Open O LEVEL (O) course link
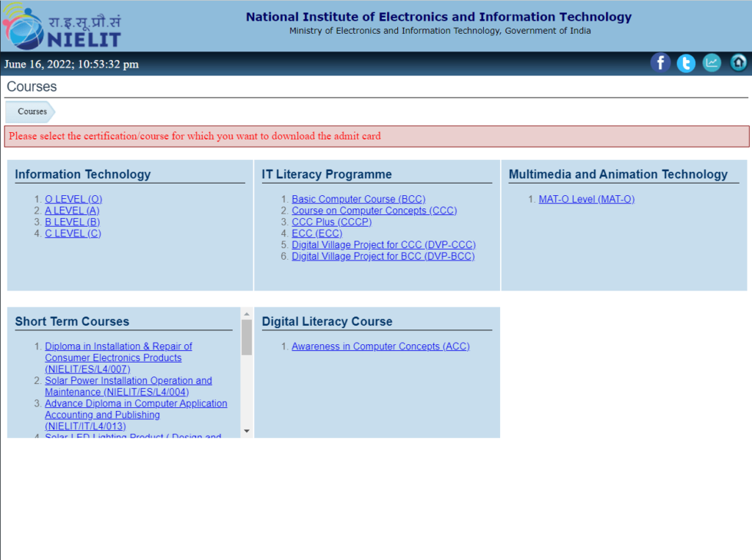Viewport: 752px width, 560px height. (73, 199)
